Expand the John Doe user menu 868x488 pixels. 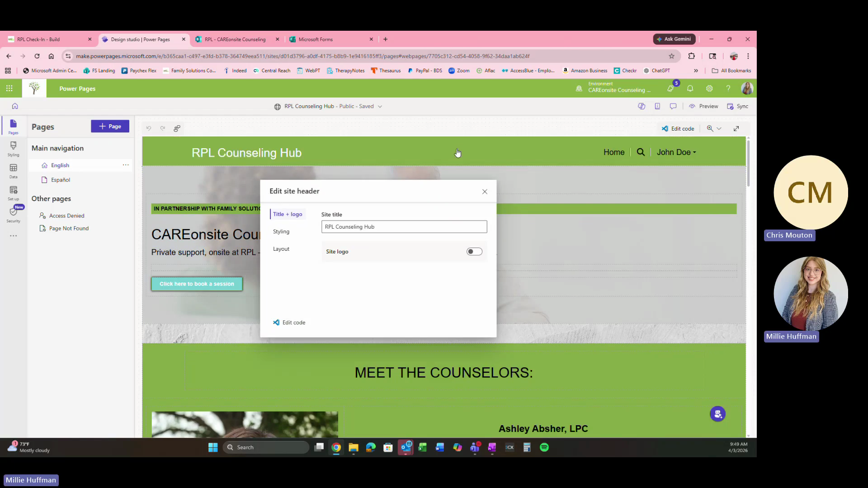click(x=676, y=152)
